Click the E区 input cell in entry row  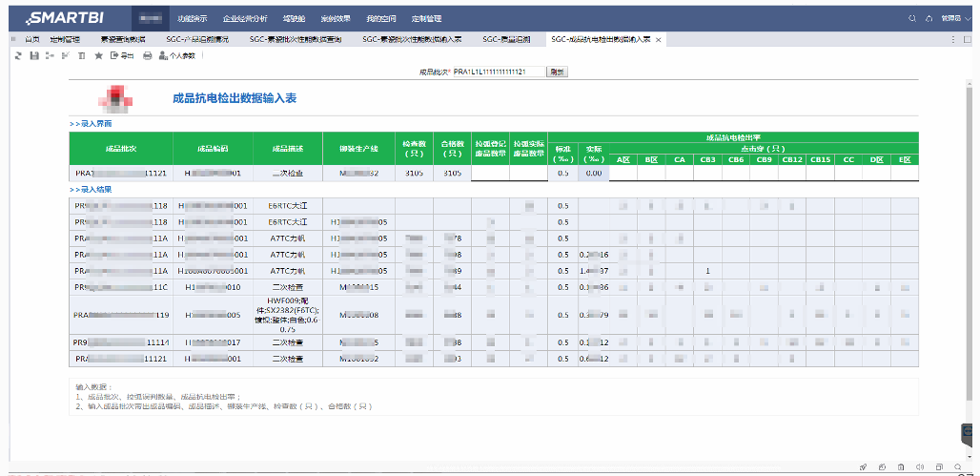pyautogui.click(x=905, y=174)
